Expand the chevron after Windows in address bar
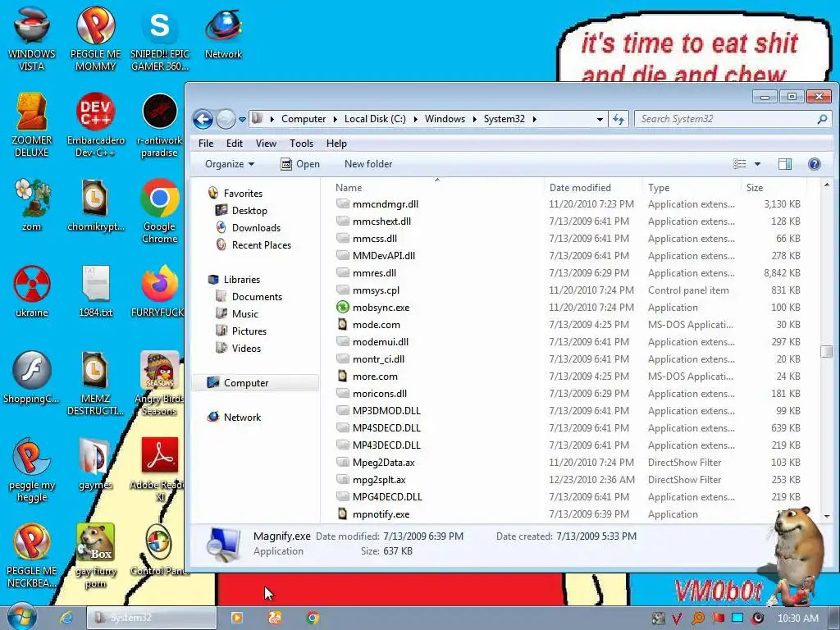This screenshot has width=840, height=630. [475, 119]
